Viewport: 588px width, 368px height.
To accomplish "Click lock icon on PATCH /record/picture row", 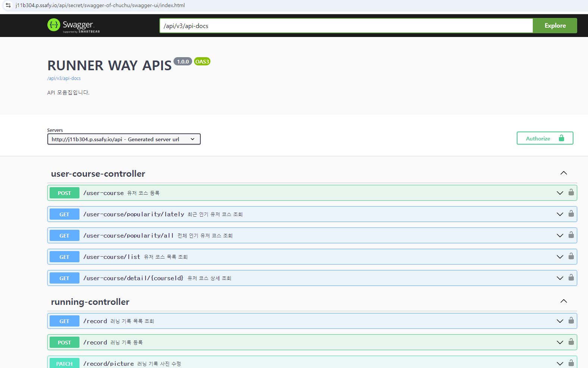I will 571,363.
